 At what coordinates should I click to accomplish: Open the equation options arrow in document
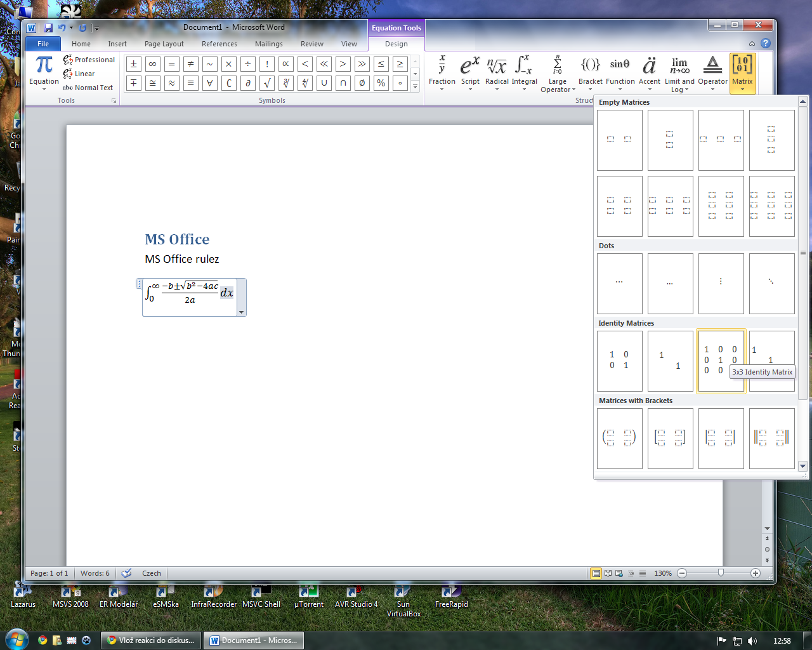click(x=241, y=312)
